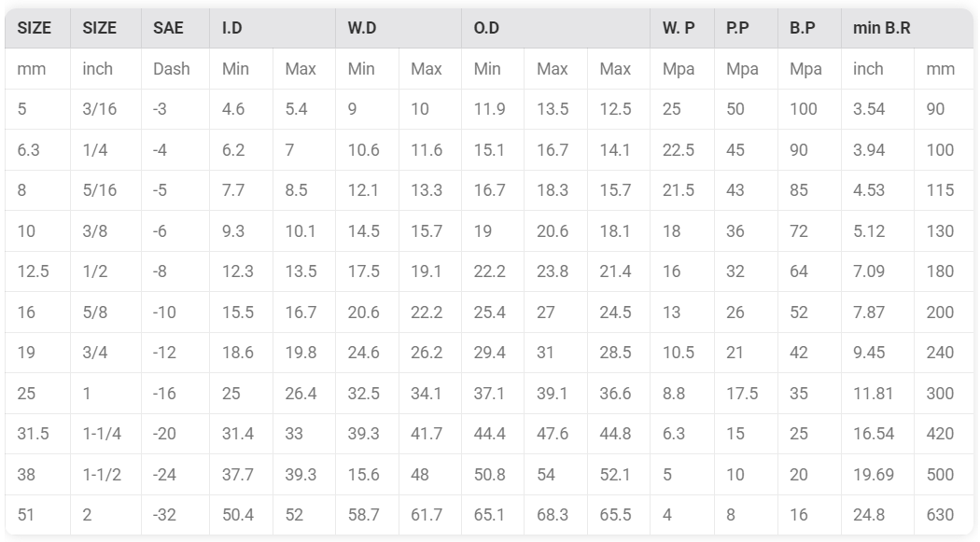Select the 12.5 mm size cell
Image resolution: width=980 pixels, height=542 pixels.
[37, 271]
